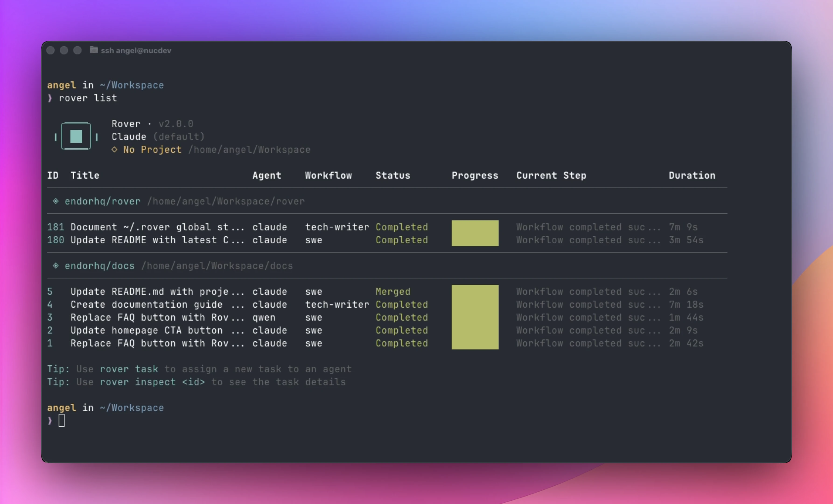Click the rover task command in tip
Image resolution: width=833 pixels, height=504 pixels.
tap(129, 369)
